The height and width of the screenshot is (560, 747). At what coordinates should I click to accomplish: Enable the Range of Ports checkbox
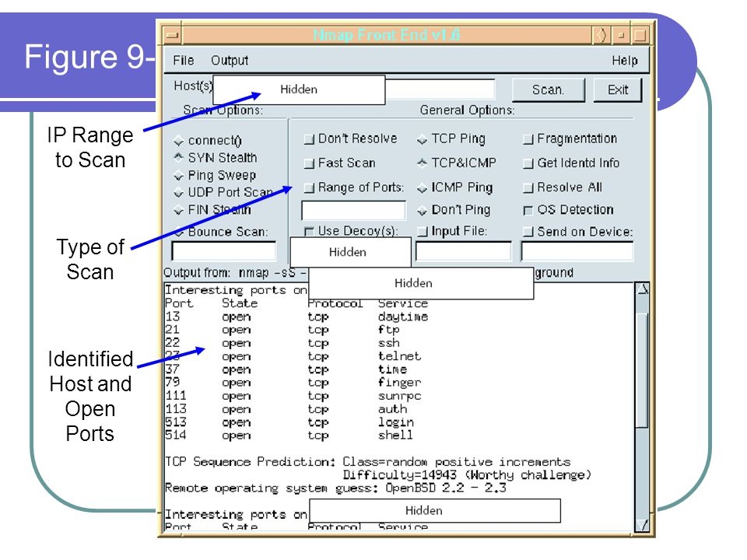(309, 187)
